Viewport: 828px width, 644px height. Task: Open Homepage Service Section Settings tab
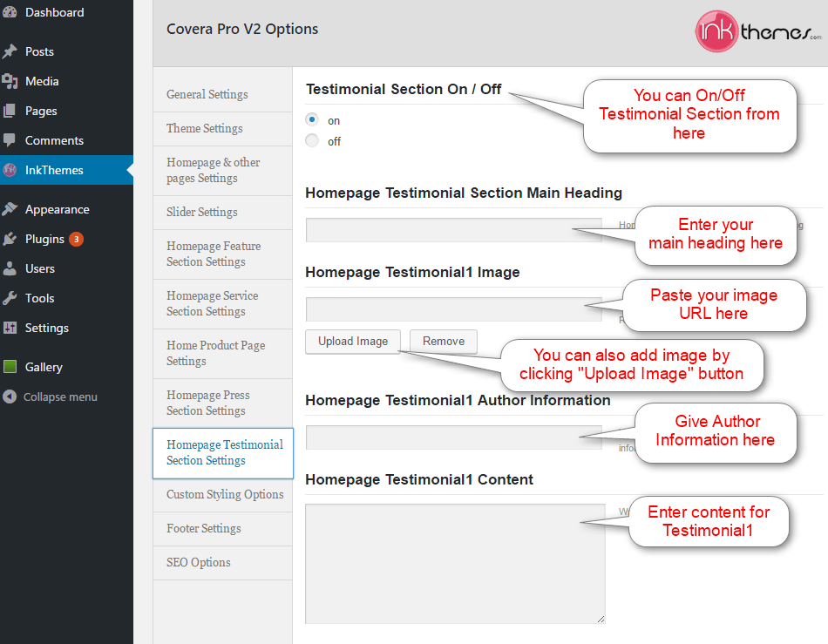click(x=222, y=303)
